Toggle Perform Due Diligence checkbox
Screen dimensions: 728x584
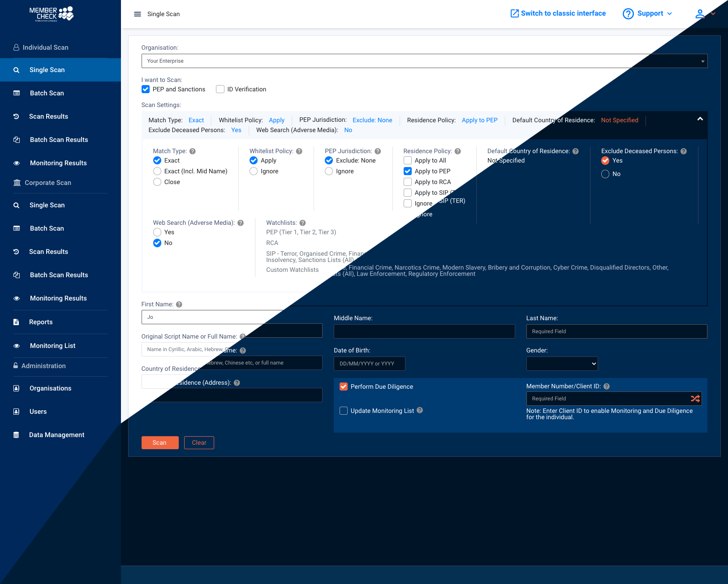coord(344,386)
